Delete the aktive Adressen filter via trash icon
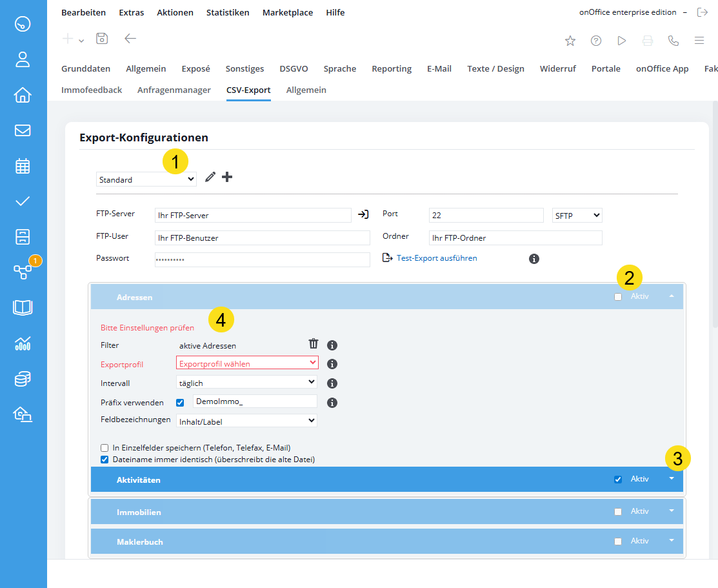The width and height of the screenshot is (718, 588). 314,344
